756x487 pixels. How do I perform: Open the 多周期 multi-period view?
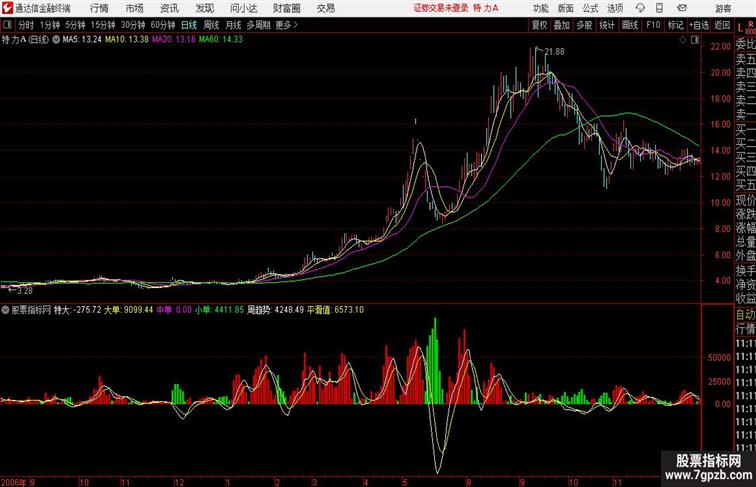pos(259,25)
